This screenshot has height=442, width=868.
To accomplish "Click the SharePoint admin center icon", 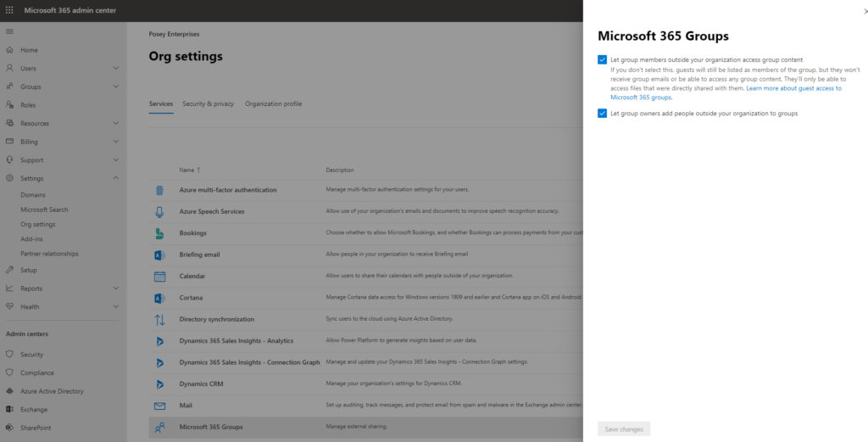I will click(9, 427).
